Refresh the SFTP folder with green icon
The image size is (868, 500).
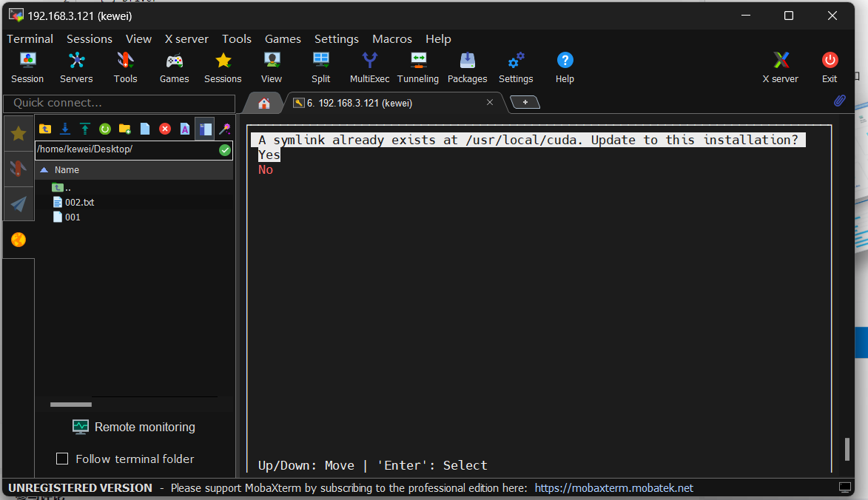(x=105, y=129)
